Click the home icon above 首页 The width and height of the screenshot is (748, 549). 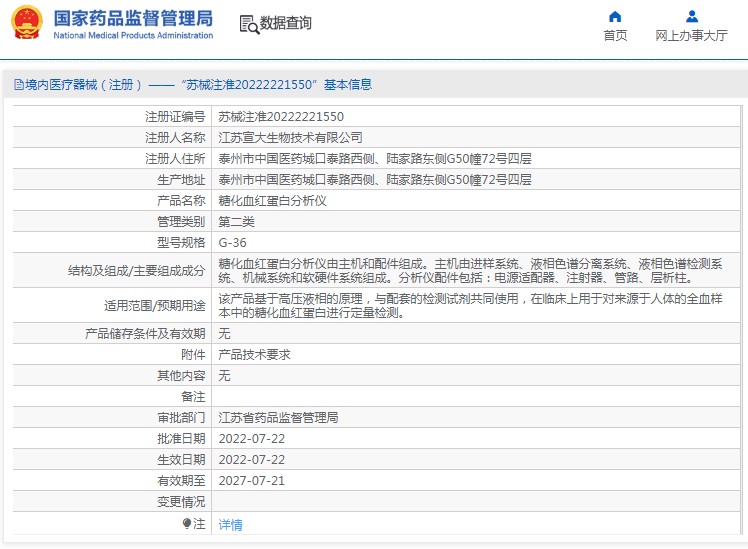[x=615, y=17]
